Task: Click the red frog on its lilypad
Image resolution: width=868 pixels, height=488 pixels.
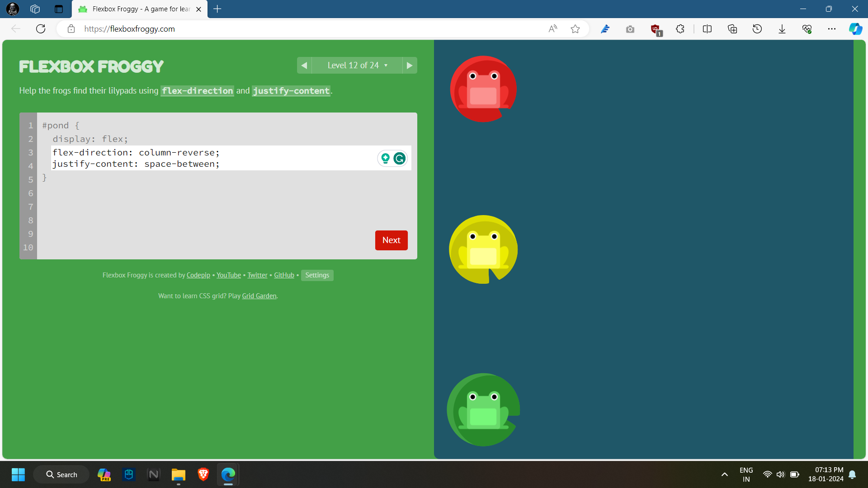Action: point(483,89)
